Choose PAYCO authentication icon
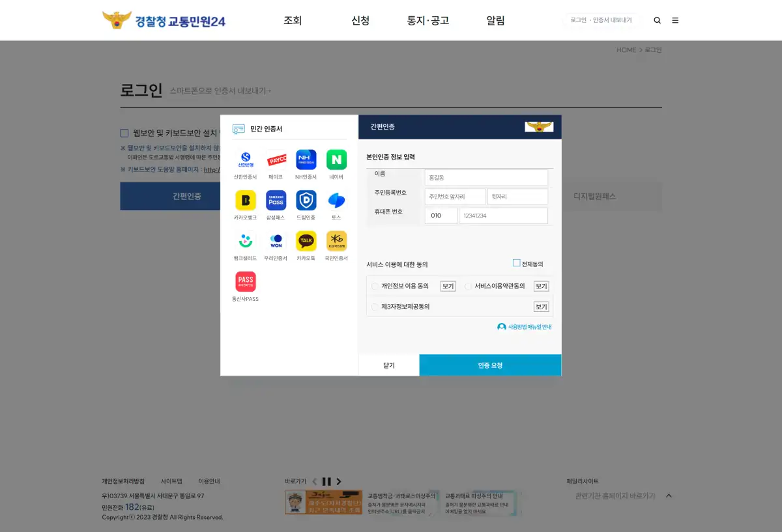This screenshot has width=782, height=532. (276, 160)
